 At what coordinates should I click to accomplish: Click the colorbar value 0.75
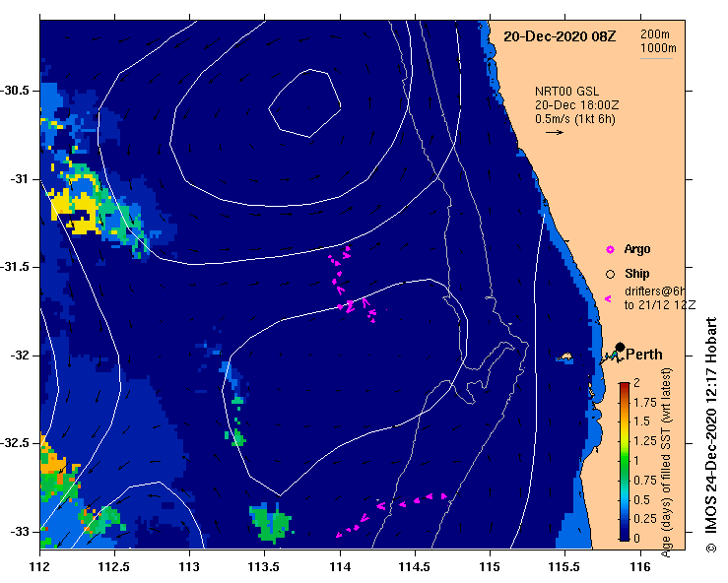645,480
